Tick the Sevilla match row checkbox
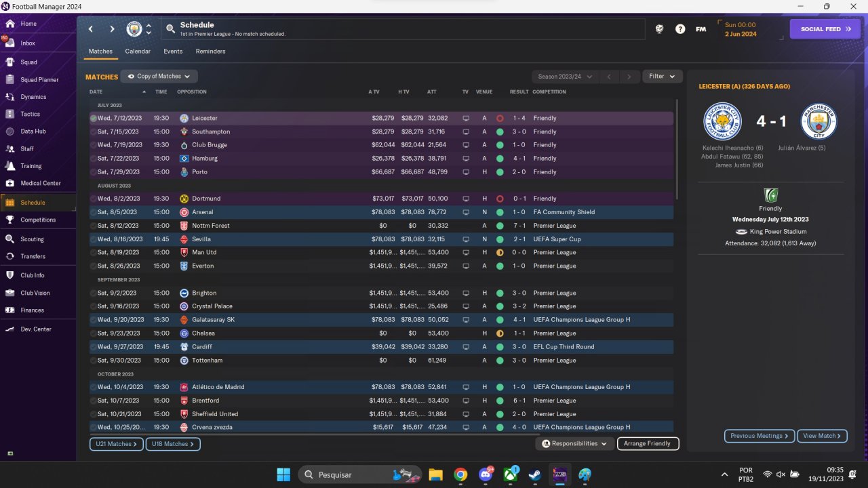This screenshot has width=868, height=488. (x=94, y=239)
